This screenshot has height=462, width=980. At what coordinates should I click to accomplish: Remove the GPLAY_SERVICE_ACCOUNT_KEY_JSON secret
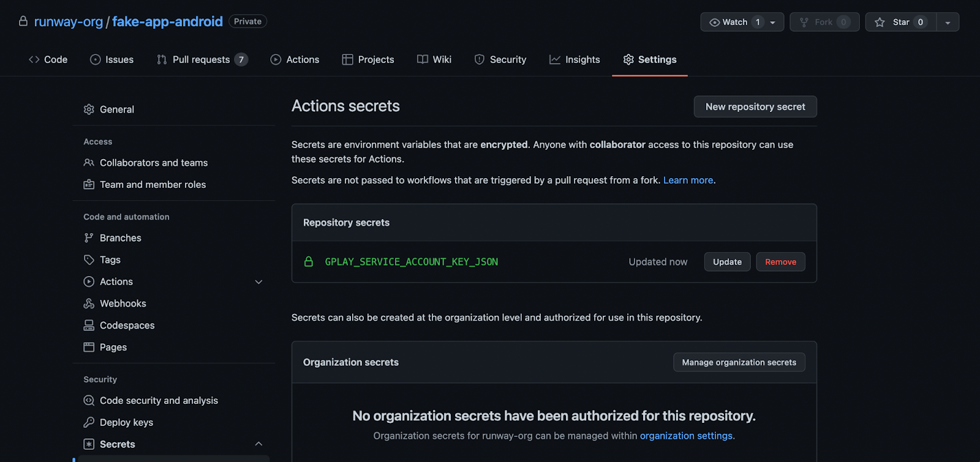click(780, 262)
